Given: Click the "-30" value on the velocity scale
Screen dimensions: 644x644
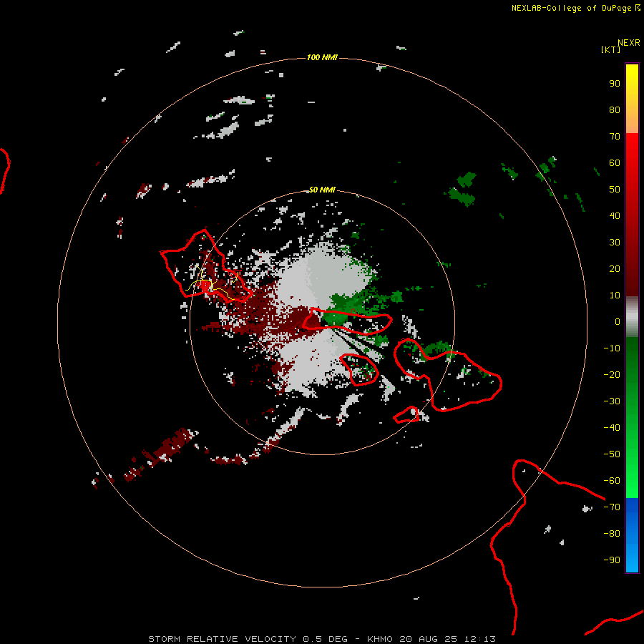Looking at the screenshot, I should 612,401.
